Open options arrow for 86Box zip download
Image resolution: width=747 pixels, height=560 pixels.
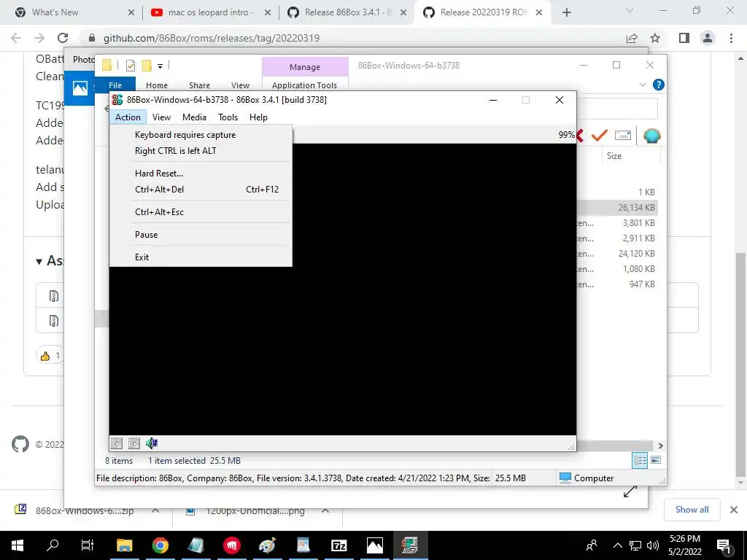[x=155, y=510]
